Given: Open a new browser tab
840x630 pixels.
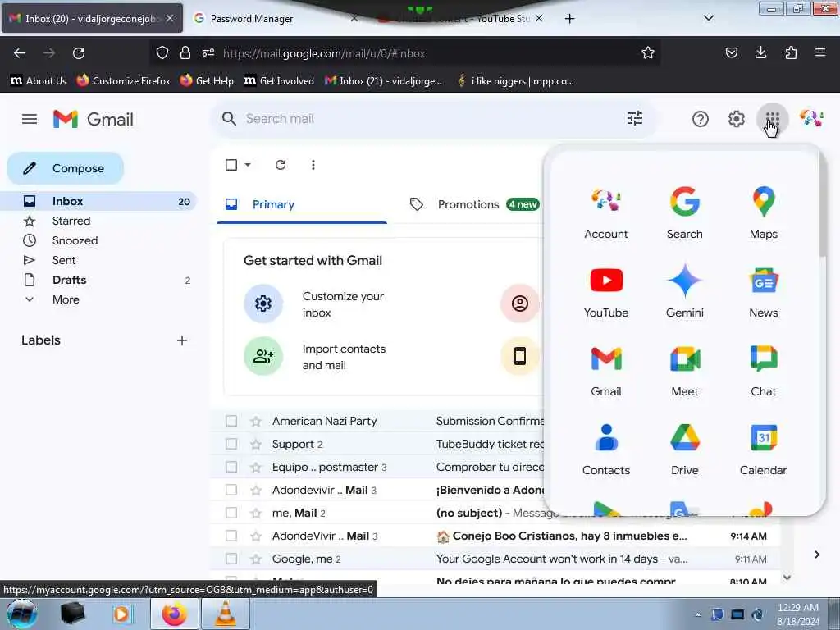Looking at the screenshot, I should click(x=569, y=19).
